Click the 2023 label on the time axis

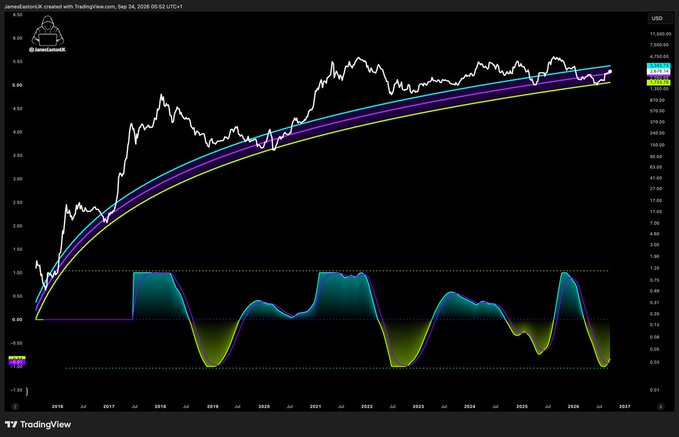click(418, 407)
